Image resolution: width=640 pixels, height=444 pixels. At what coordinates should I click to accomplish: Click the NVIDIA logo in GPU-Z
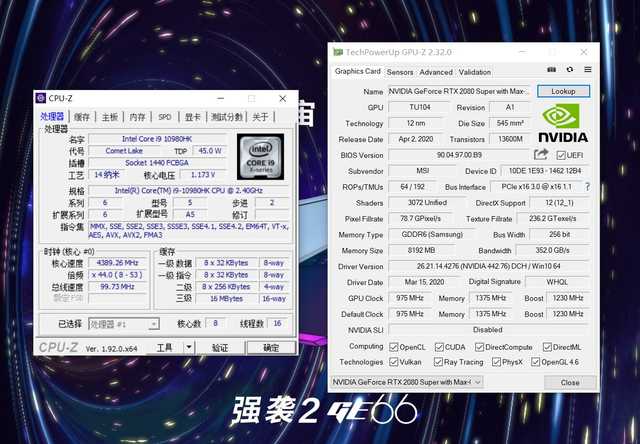tap(563, 123)
